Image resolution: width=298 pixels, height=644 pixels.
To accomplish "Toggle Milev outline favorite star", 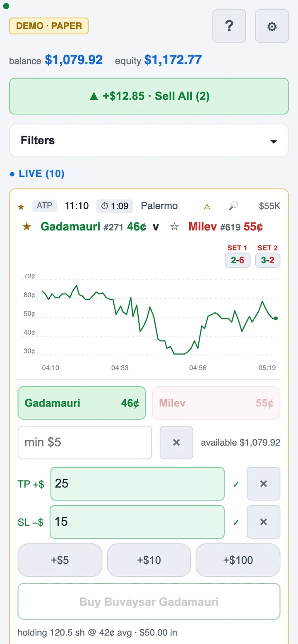I will [174, 227].
